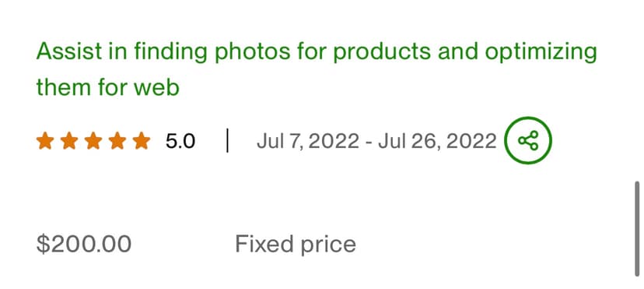
Task: Click the first orange rating star
Action: pyautogui.click(x=45, y=141)
